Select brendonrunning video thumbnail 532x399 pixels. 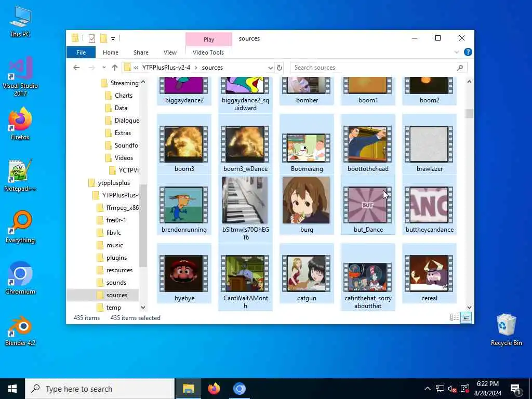coord(184,205)
